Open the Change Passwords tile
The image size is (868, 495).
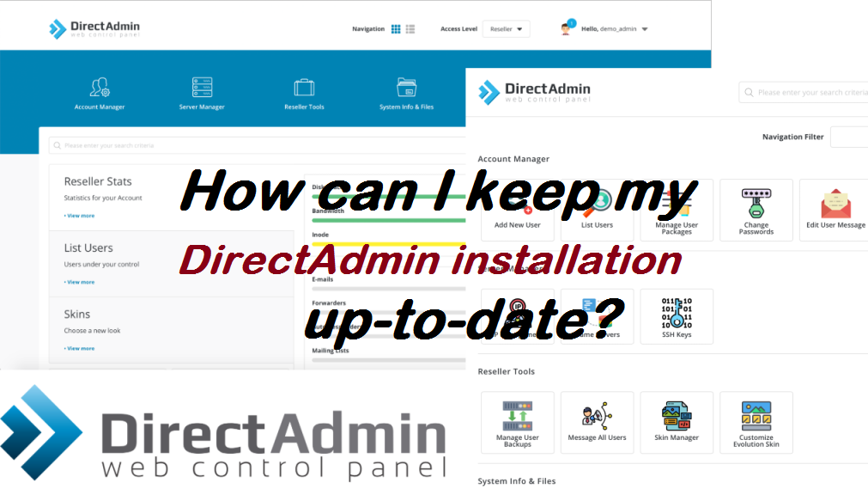point(756,210)
